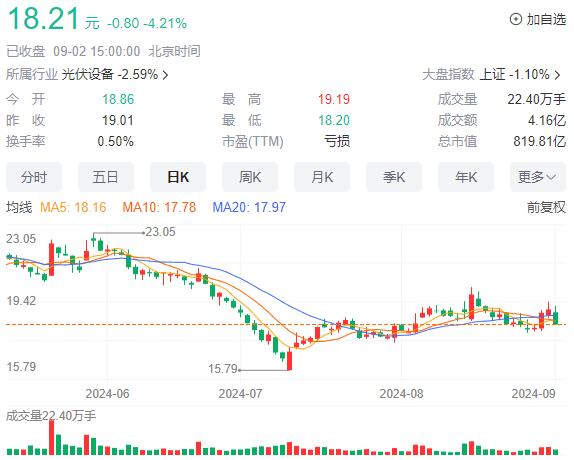Click the MA20: 17.97 indicator label
The width and height of the screenshot is (574, 460).
(249, 207)
